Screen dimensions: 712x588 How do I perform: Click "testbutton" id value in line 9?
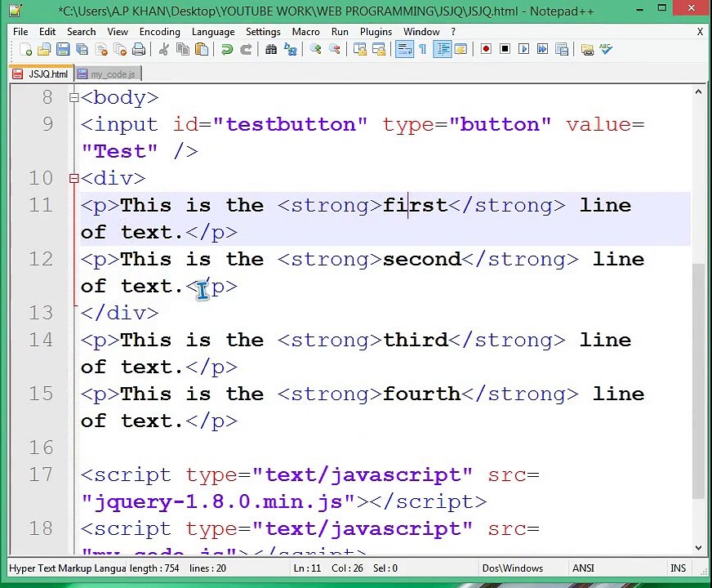pos(291,124)
